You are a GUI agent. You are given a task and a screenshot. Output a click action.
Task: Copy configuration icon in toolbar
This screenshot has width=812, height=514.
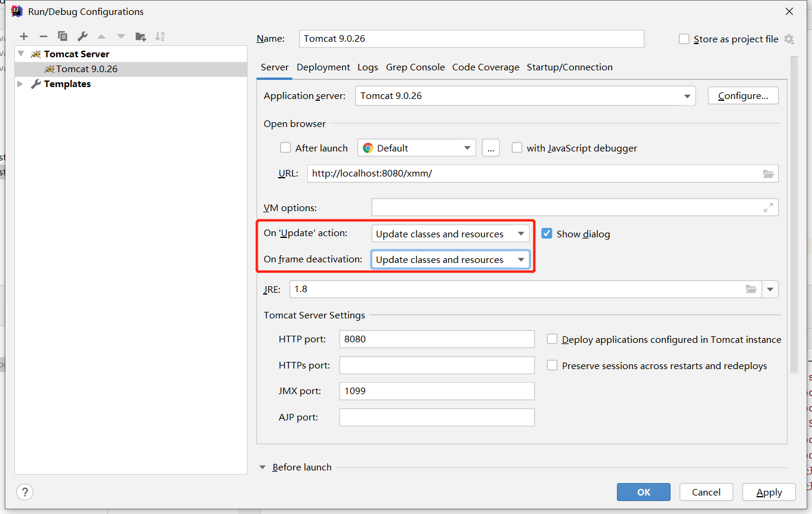tap(63, 36)
